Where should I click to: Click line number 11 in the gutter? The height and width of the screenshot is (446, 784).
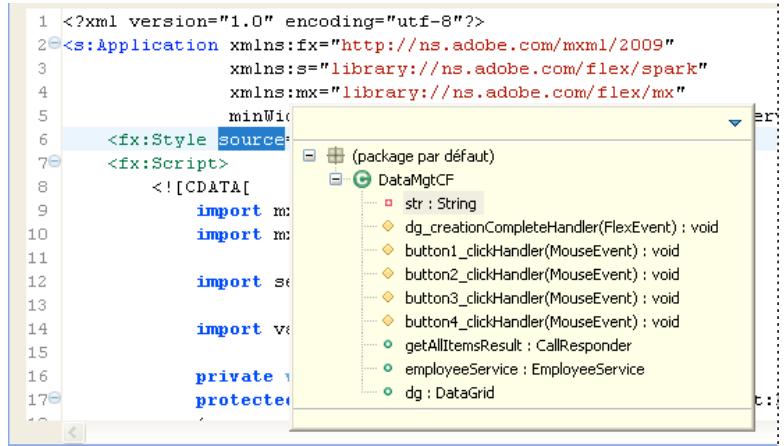(x=38, y=258)
